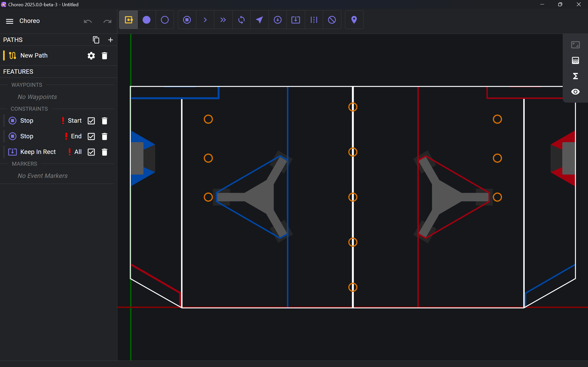Disable the Stop Start constraint checkbox
Image resolution: width=588 pixels, height=367 pixels.
pos(91,121)
